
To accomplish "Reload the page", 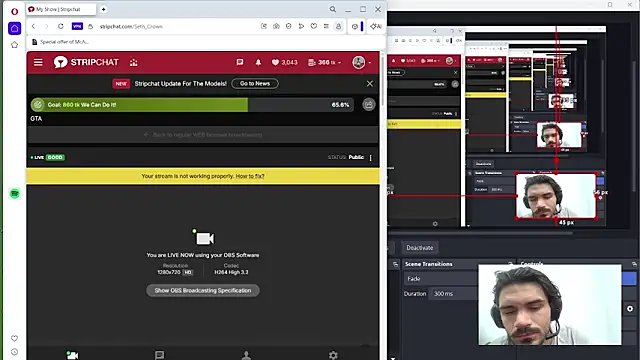I will [61, 26].
